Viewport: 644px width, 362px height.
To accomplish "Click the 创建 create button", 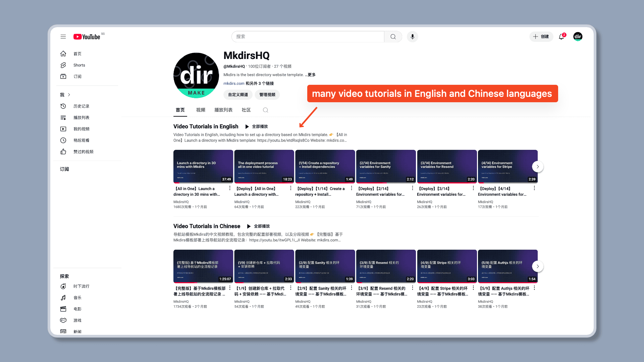I will coord(541,37).
